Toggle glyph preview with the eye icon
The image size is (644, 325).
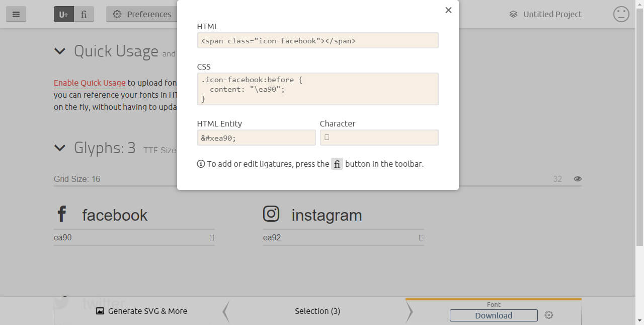point(578,178)
